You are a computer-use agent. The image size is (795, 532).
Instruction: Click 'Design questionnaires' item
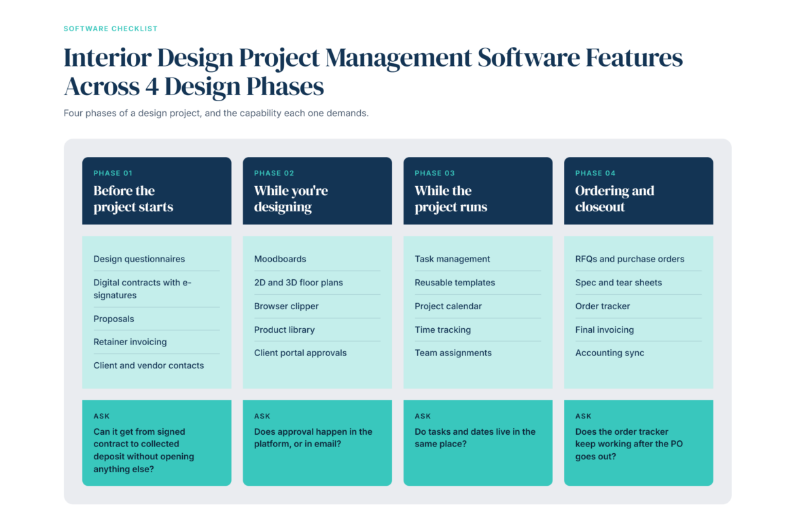tap(139, 259)
